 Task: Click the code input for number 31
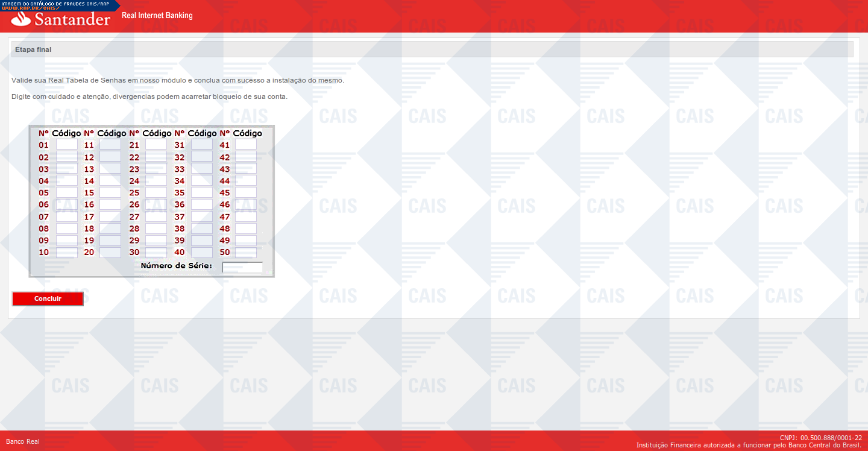pyautogui.click(x=202, y=145)
